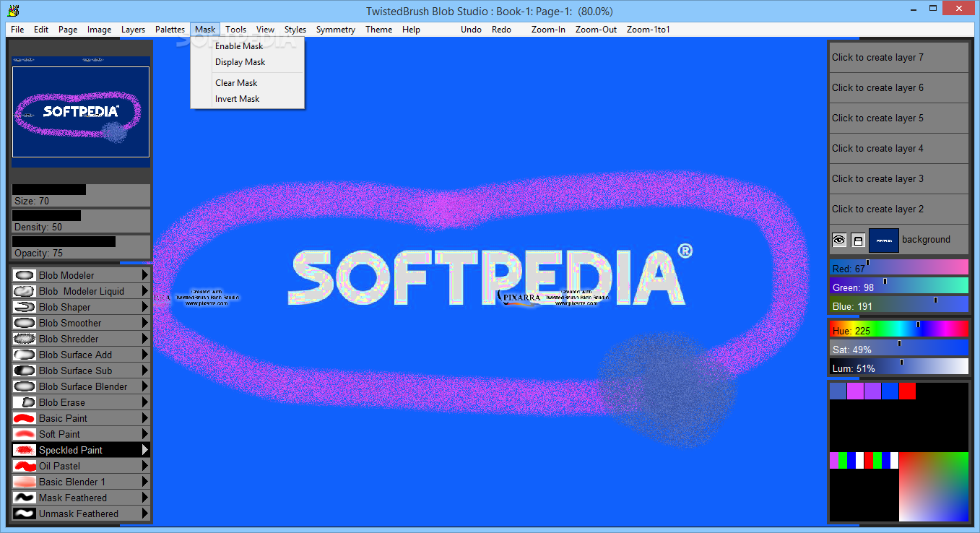Click the Undo button

coord(471,30)
